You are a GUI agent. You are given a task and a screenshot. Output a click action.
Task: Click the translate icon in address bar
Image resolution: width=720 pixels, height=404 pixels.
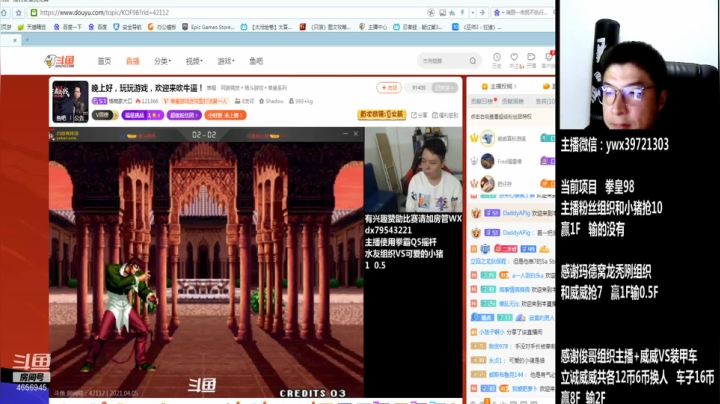point(431,13)
